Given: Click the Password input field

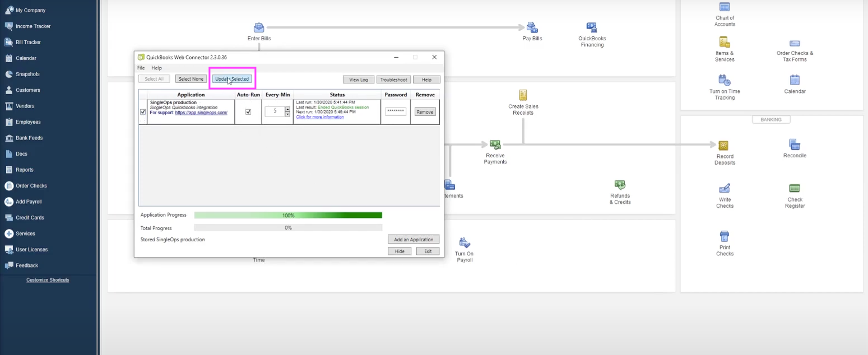Looking at the screenshot, I should 396,111.
